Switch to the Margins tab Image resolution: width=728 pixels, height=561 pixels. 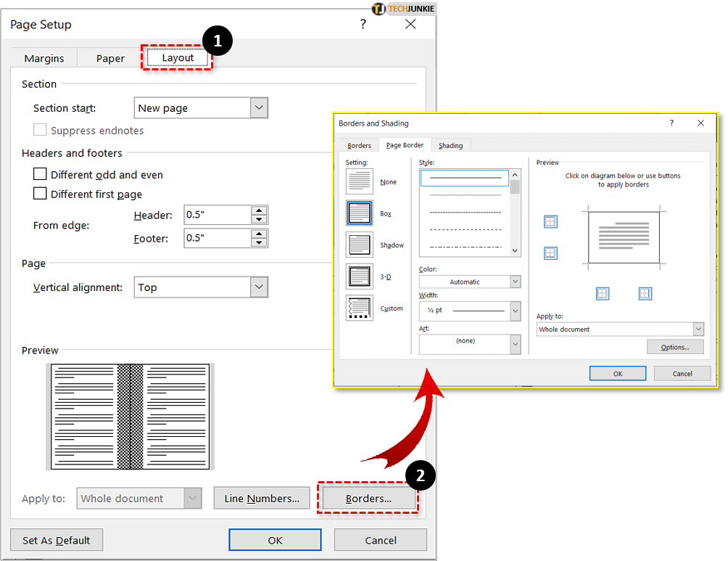point(44,58)
